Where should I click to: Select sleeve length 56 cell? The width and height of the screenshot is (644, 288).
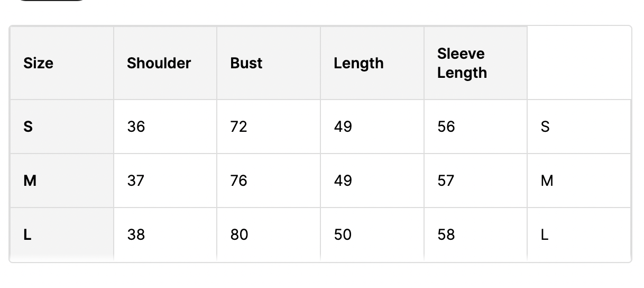pyautogui.click(x=446, y=127)
